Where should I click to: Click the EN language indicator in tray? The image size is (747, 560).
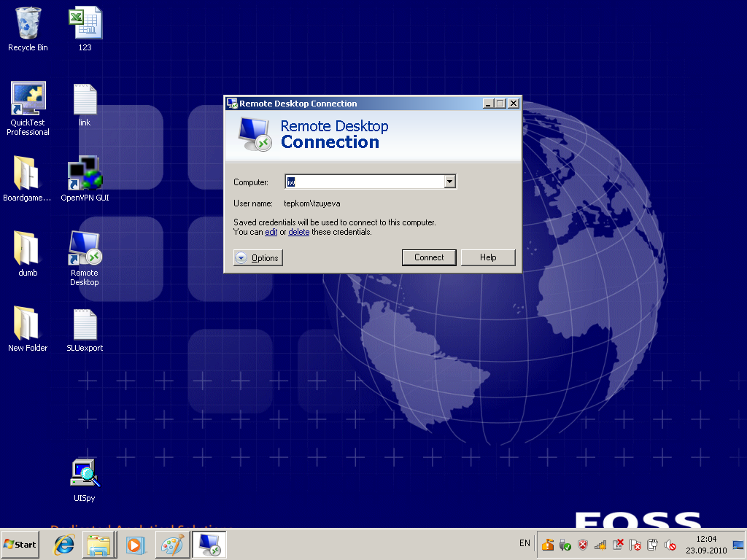(525, 543)
